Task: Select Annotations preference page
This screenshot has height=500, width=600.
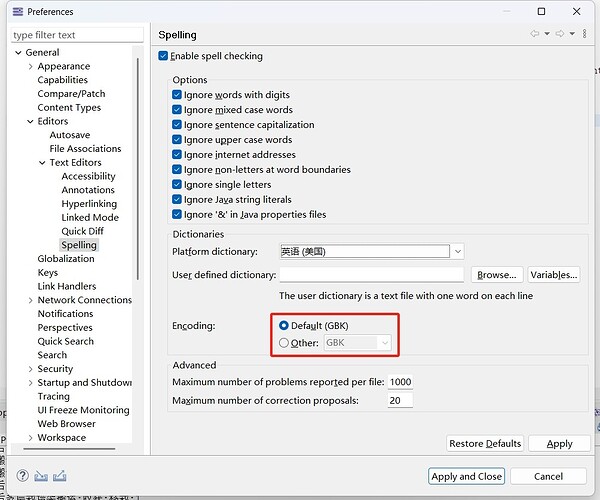Action: pyautogui.click(x=88, y=190)
